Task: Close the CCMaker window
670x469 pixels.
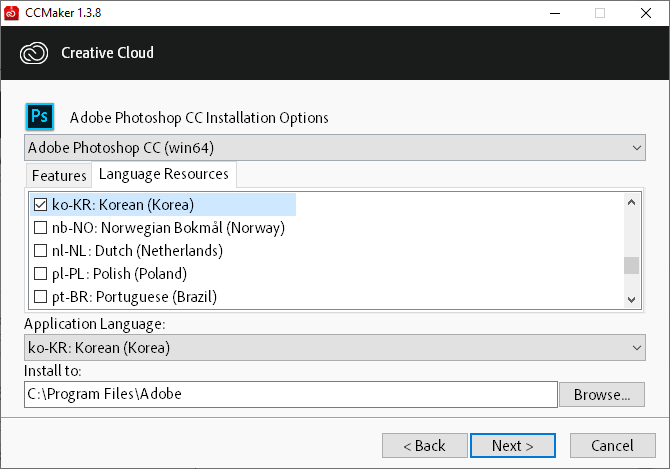Action: click(646, 13)
